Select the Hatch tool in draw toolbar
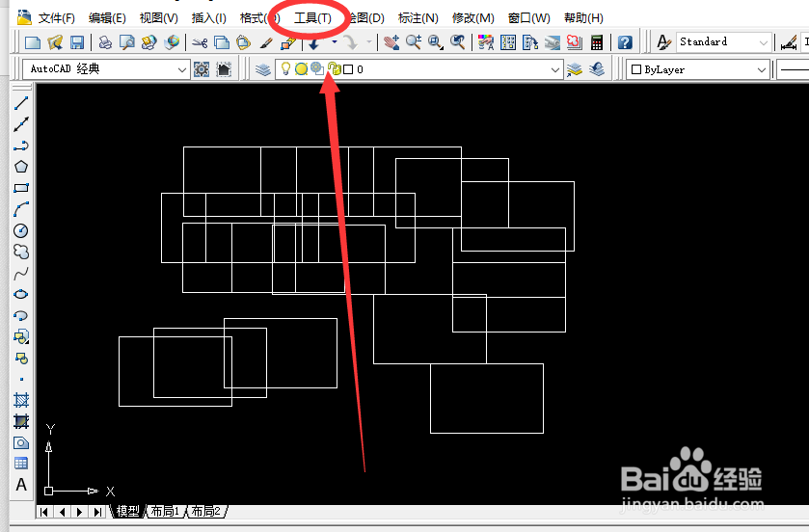 (21, 400)
